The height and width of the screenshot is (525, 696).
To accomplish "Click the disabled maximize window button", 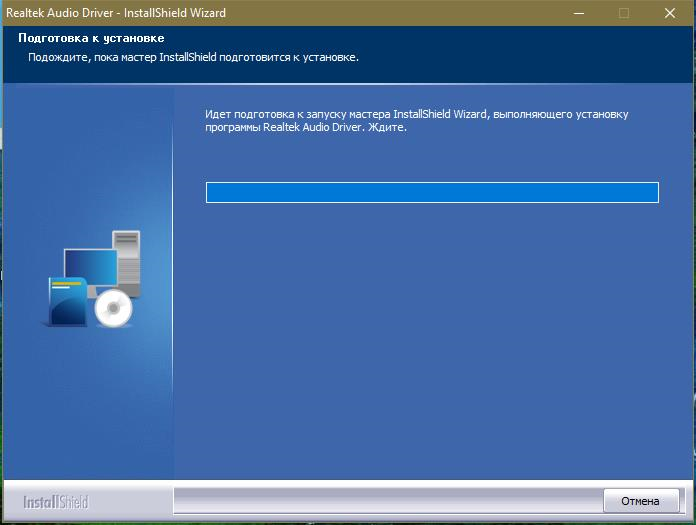I will (x=624, y=13).
